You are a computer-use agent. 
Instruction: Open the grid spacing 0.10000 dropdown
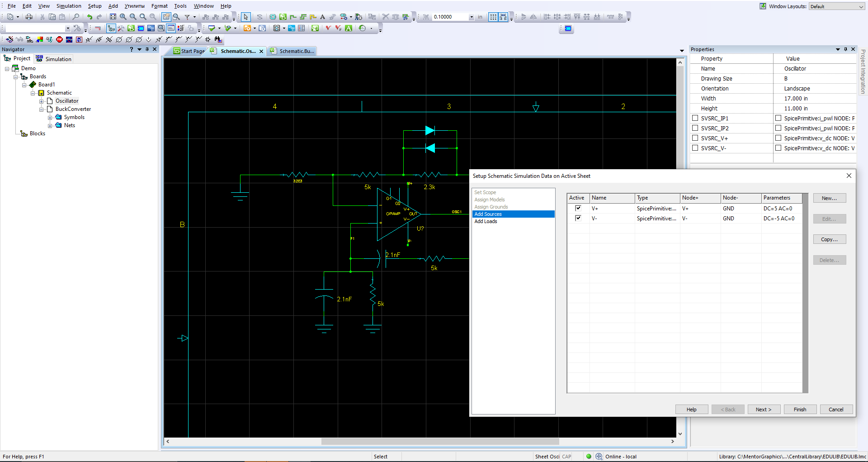click(471, 17)
